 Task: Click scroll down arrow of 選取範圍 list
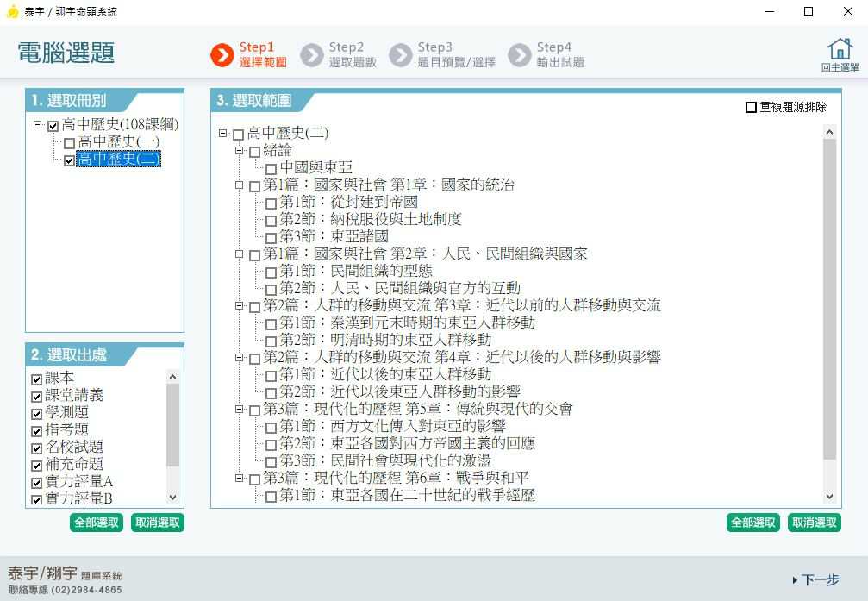(829, 497)
